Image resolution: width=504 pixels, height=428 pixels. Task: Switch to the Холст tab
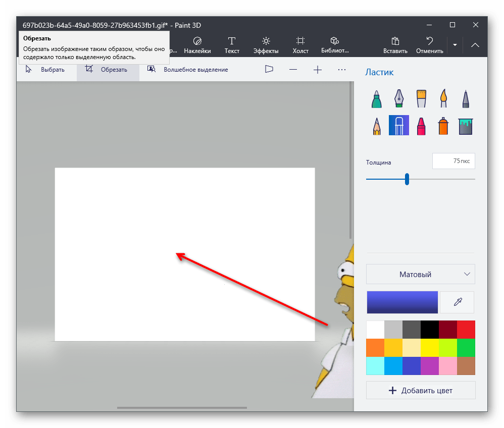coord(300,45)
